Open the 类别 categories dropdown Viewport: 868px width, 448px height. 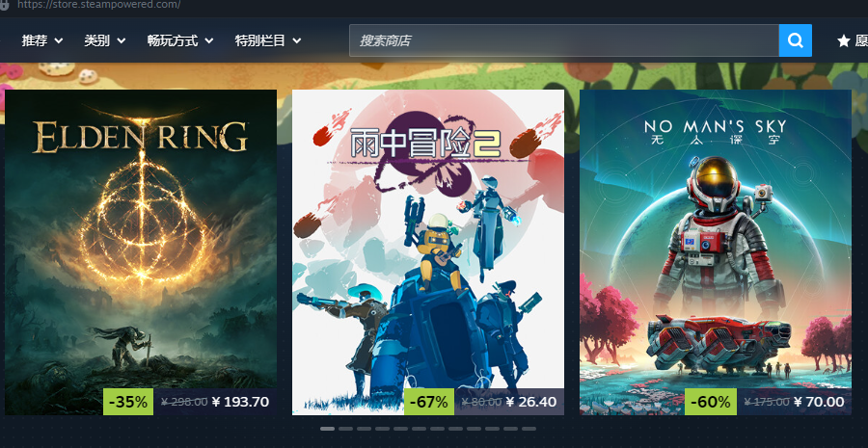point(104,40)
